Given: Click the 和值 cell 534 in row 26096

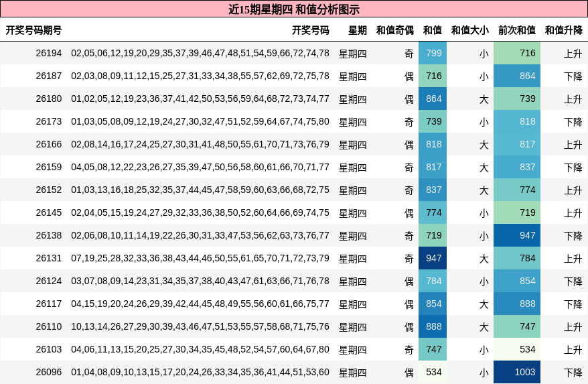Looking at the screenshot, I should point(433,372).
